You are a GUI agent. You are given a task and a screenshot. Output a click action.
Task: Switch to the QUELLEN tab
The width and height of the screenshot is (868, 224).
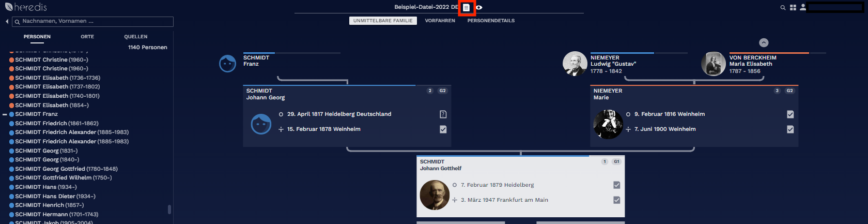coord(136,37)
